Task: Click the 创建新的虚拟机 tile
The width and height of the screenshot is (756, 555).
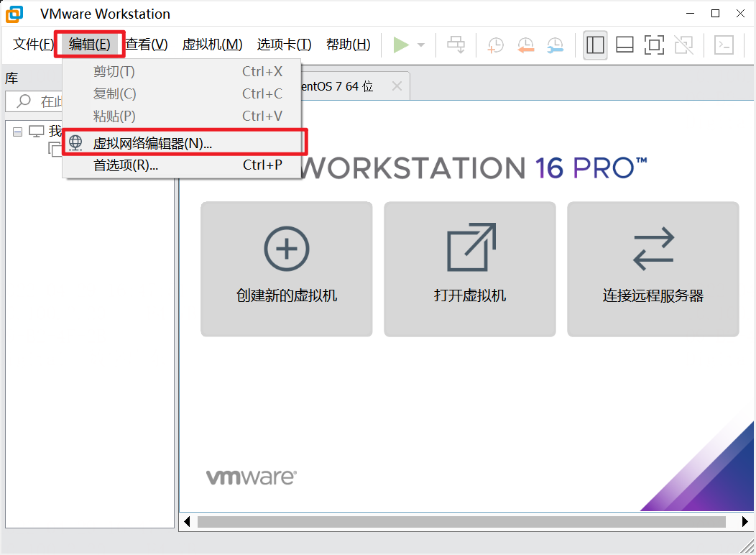Action: [x=287, y=269]
